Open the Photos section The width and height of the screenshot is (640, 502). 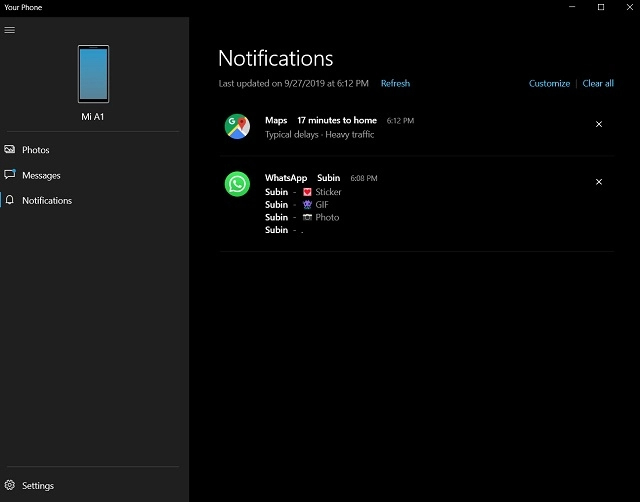pos(35,150)
